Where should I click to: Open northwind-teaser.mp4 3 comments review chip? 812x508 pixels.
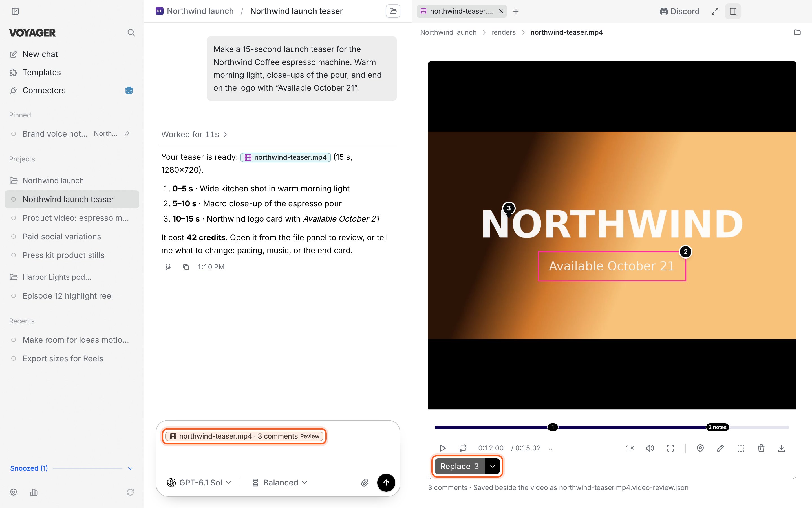pyautogui.click(x=244, y=436)
